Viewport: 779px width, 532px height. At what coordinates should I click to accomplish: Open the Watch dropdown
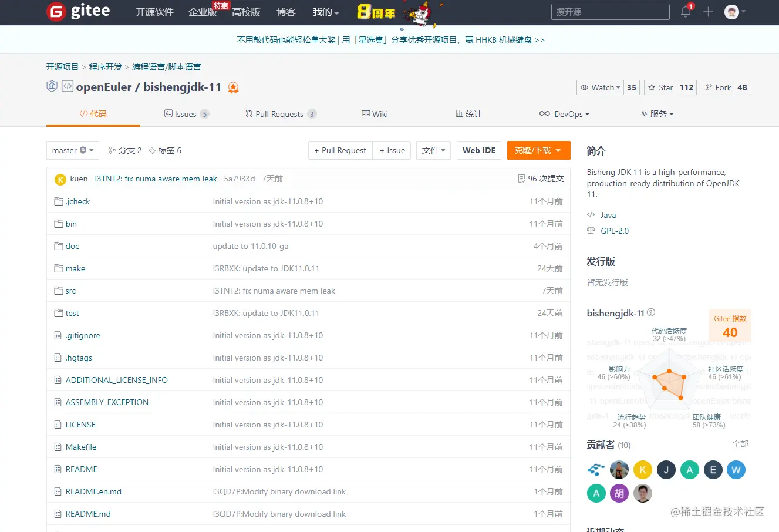coord(600,87)
